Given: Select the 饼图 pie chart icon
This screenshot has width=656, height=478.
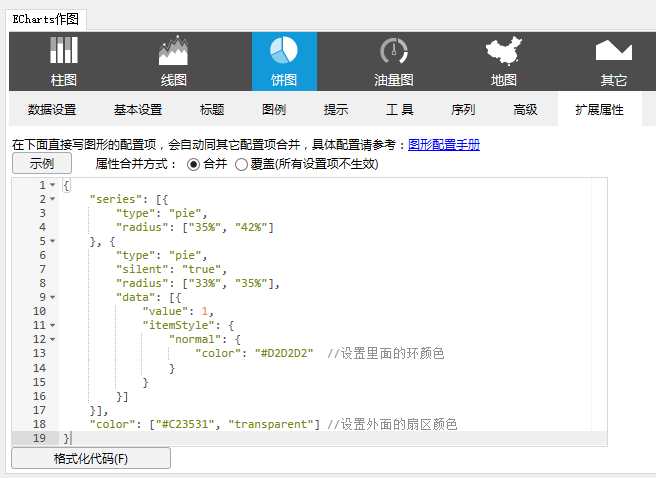Looking at the screenshot, I should [284, 61].
